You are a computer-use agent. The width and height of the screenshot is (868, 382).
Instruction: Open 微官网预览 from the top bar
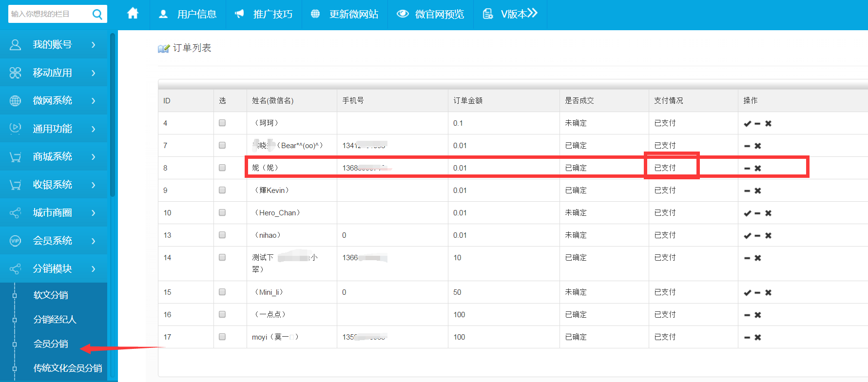(430, 14)
